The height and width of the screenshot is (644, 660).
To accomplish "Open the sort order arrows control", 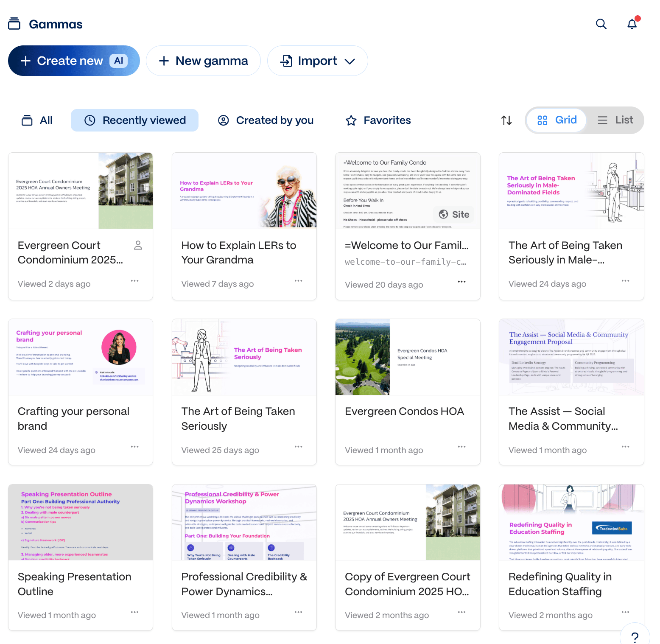I will pos(506,120).
